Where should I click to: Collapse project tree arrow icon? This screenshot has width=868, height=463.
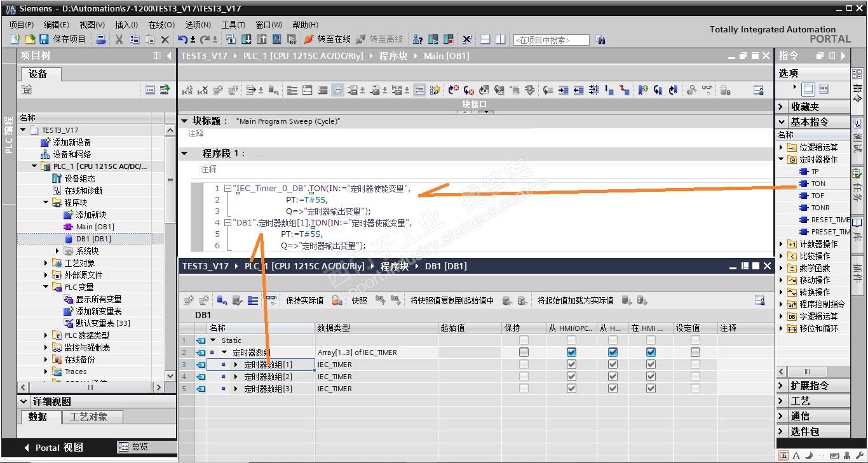[x=169, y=56]
